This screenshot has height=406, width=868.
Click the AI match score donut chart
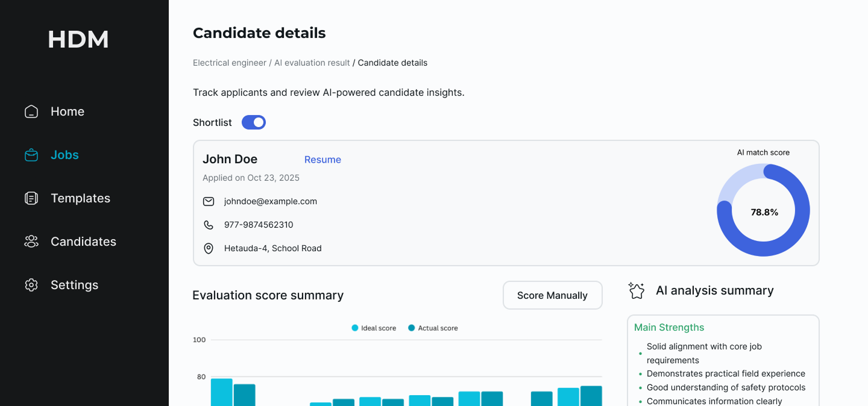pyautogui.click(x=763, y=211)
